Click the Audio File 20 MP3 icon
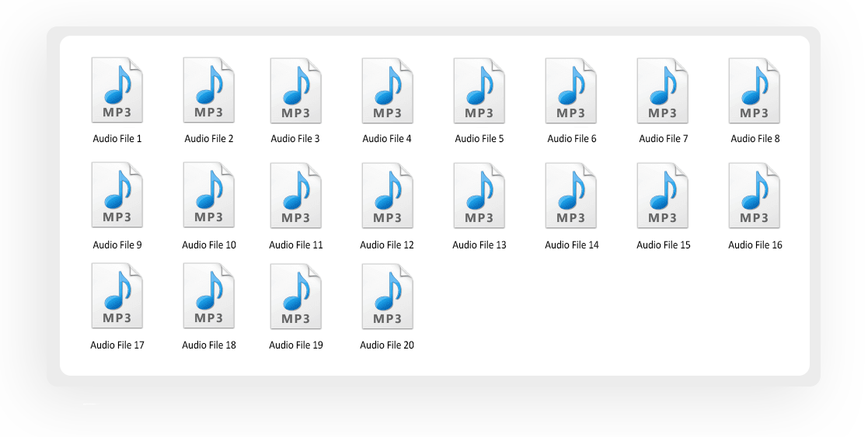Viewport: 868px width, 437px height. pyautogui.click(x=388, y=297)
